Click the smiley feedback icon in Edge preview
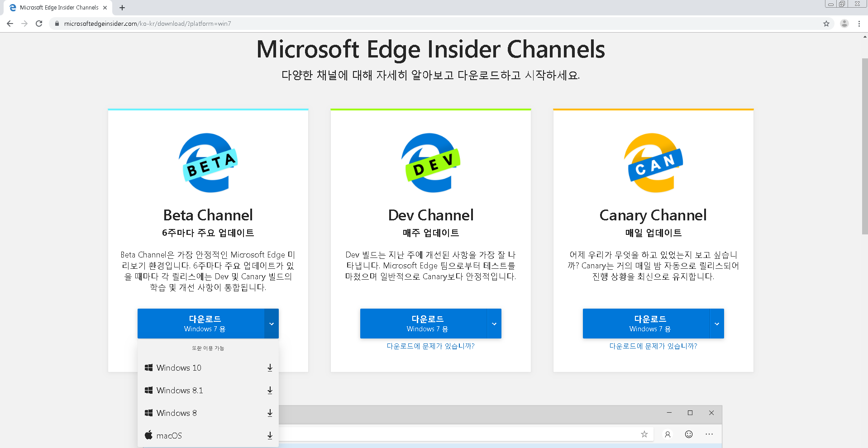This screenshot has height=448, width=868. click(x=689, y=434)
